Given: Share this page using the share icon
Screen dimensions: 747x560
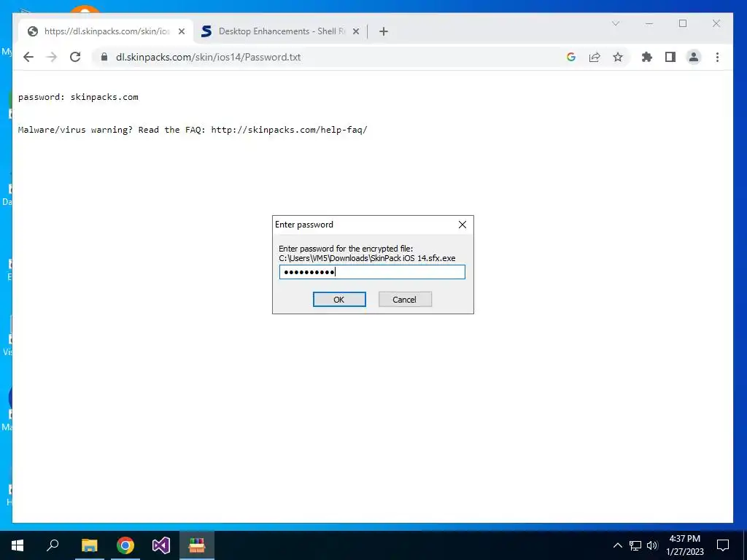Looking at the screenshot, I should tap(595, 57).
